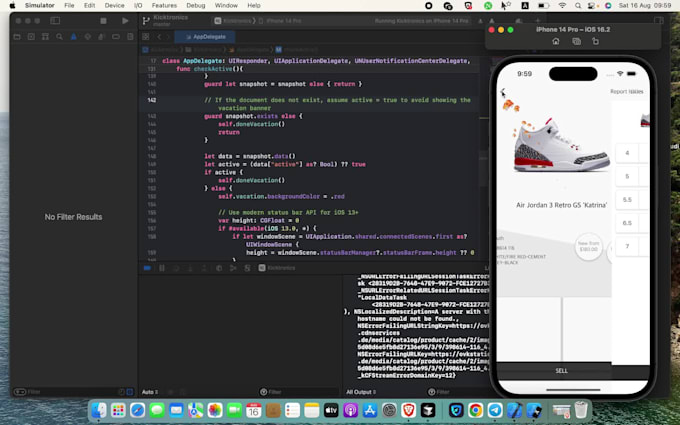
Task: Open the source control navigator icon
Action: pos(31,37)
